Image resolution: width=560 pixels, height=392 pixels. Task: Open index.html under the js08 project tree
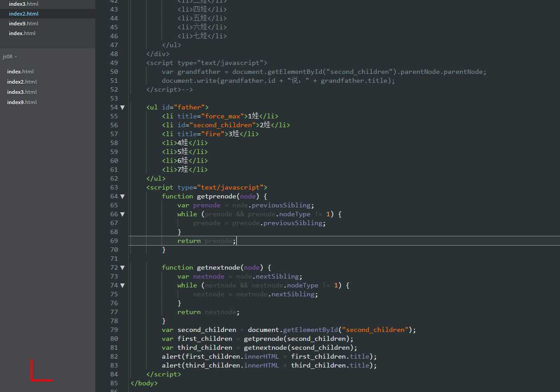[20, 72]
